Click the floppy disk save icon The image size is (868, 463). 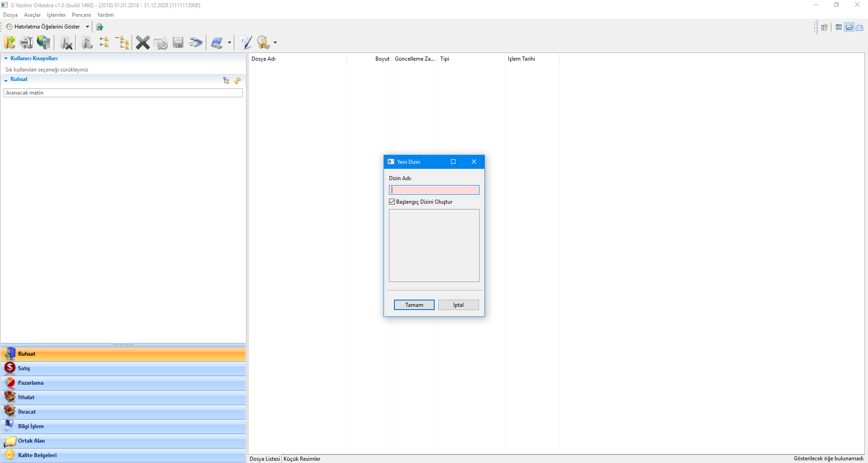coord(178,43)
